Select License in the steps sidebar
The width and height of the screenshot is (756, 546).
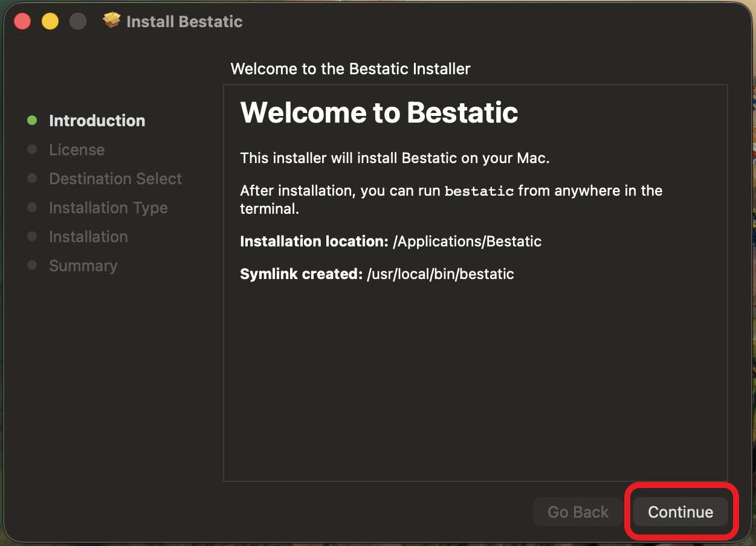click(77, 149)
